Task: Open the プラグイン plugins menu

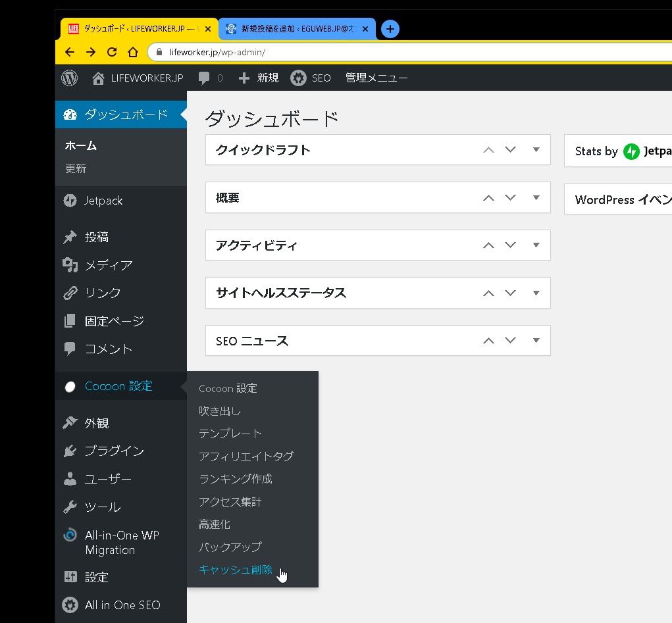Action: (x=113, y=451)
